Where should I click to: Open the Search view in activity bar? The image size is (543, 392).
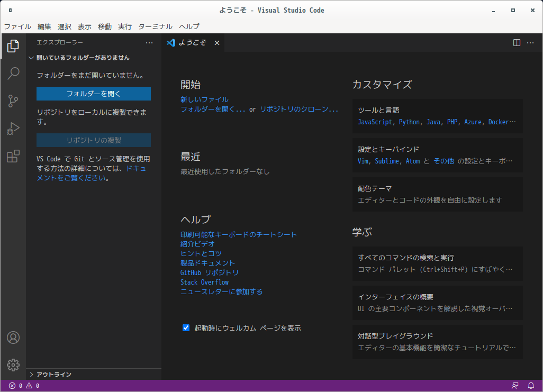tap(13, 74)
